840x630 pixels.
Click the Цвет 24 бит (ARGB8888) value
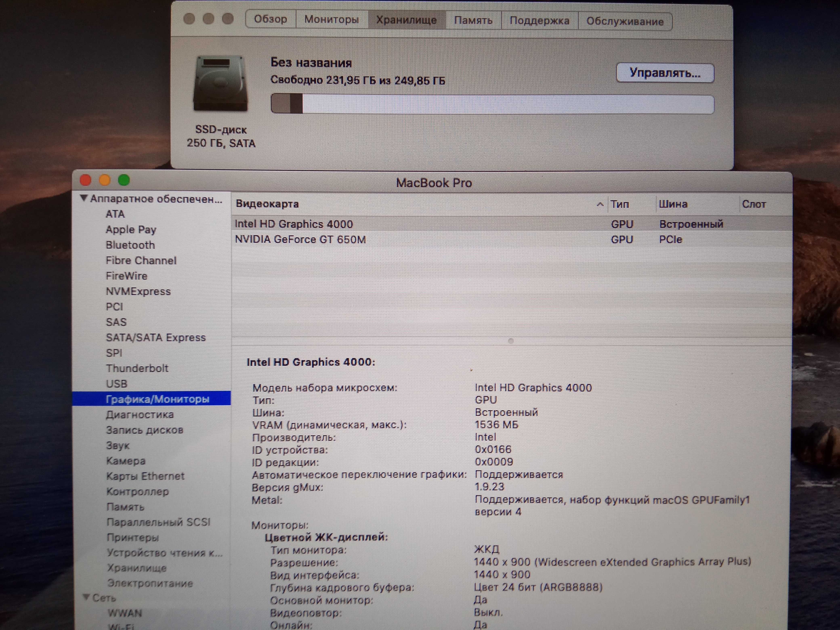(538, 587)
